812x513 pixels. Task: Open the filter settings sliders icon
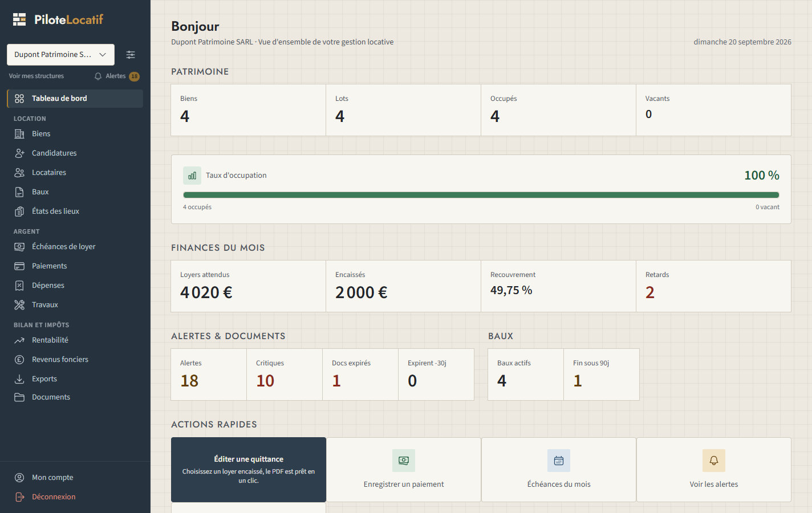131,55
